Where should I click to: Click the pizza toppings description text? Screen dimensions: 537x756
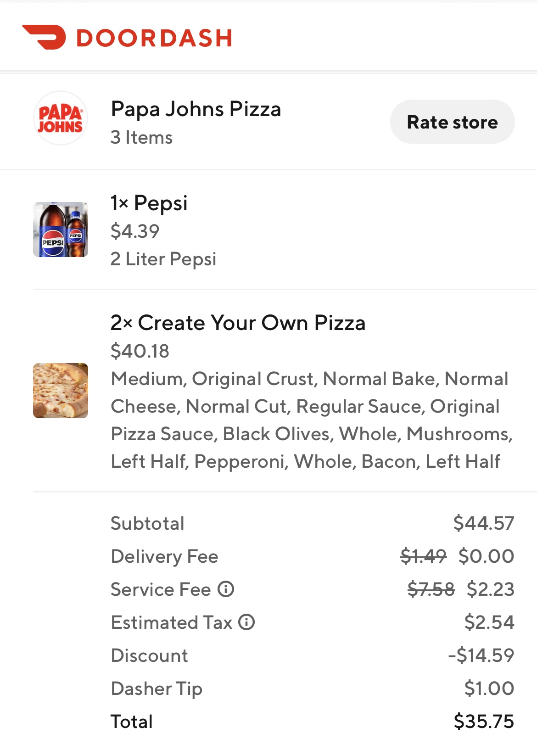(x=311, y=420)
